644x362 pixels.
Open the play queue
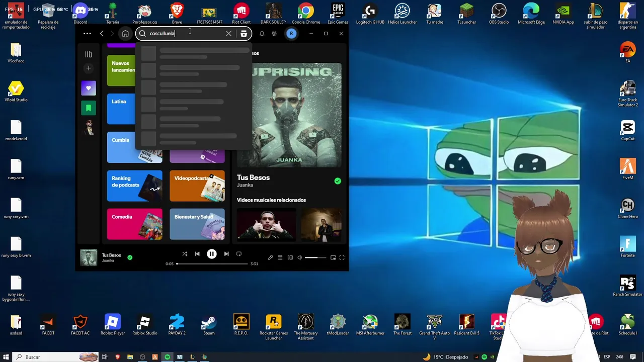(280, 258)
